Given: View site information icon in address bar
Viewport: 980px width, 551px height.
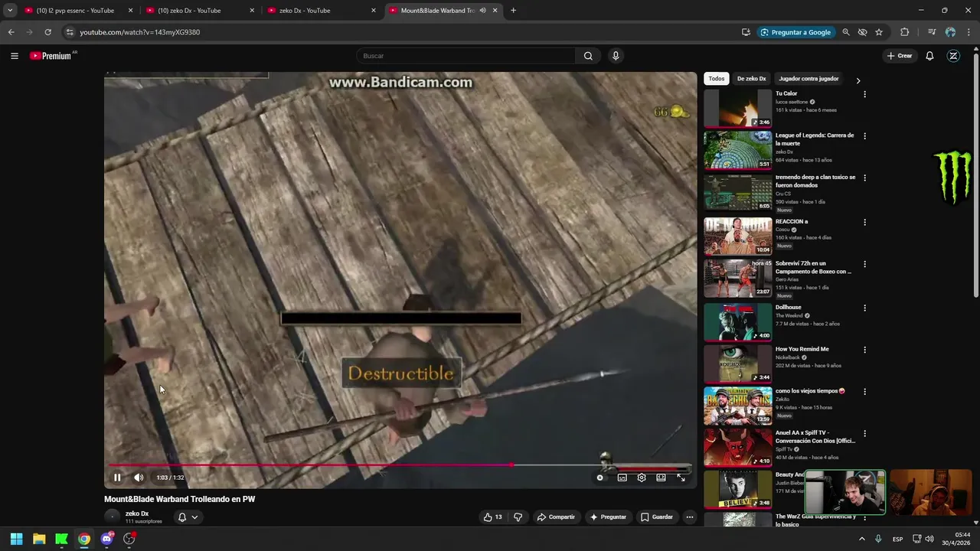Looking at the screenshot, I should [x=70, y=32].
